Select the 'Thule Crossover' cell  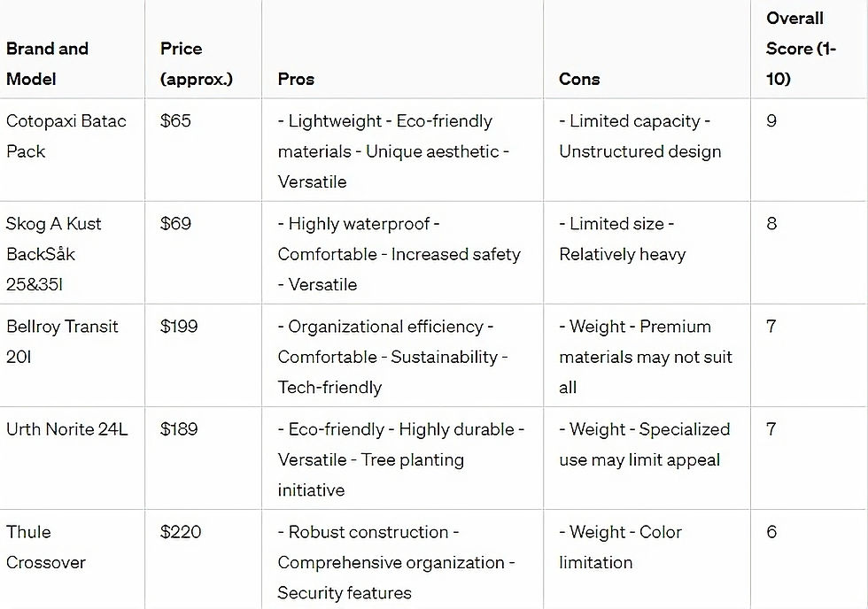click(x=46, y=547)
